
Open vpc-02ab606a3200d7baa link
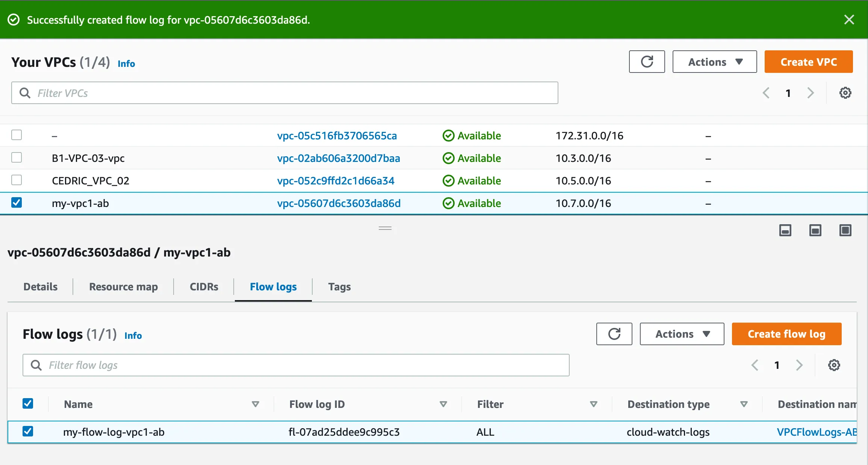[x=338, y=158]
